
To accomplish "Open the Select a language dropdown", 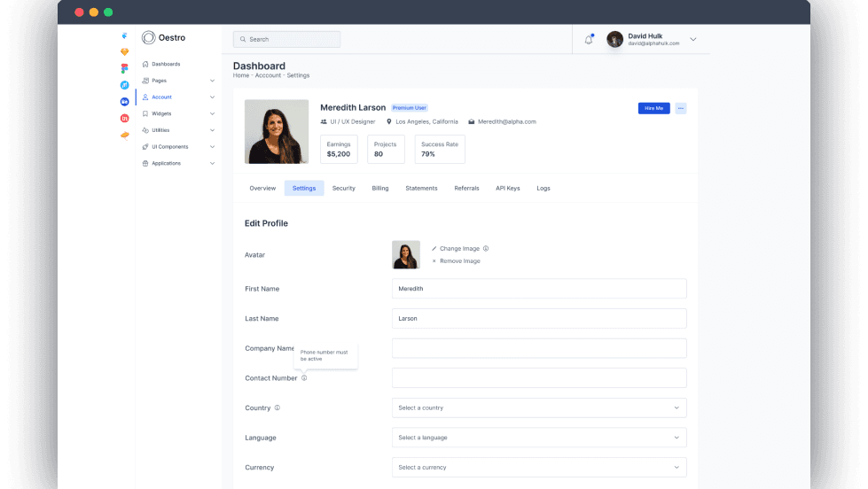I will tap(539, 438).
